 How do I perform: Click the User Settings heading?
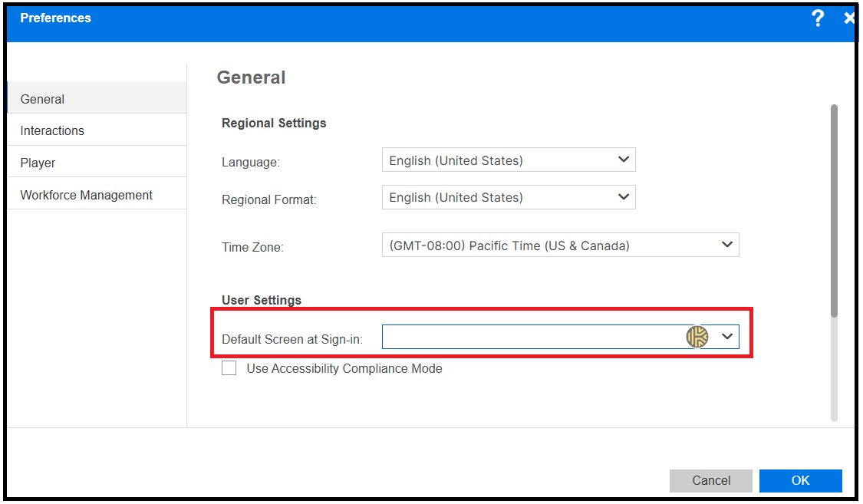262,300
